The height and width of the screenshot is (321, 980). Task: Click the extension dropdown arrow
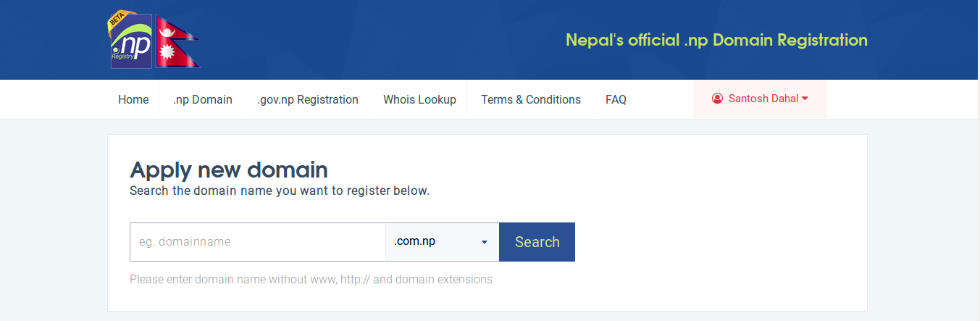click(x=485, y=242)
